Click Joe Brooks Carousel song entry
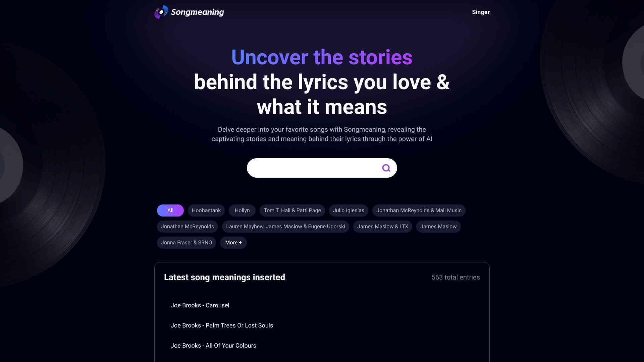Screen dimensions: 644x362 [x=200, y=305]
